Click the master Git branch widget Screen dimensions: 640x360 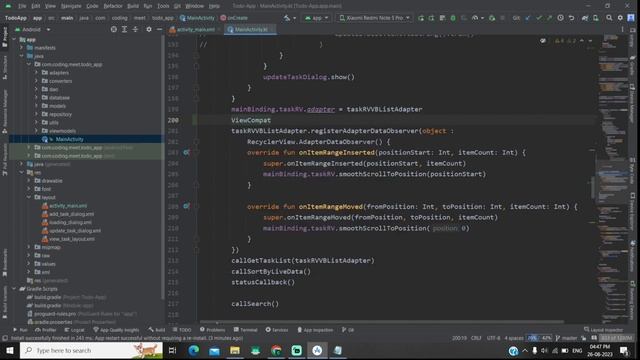567,338
